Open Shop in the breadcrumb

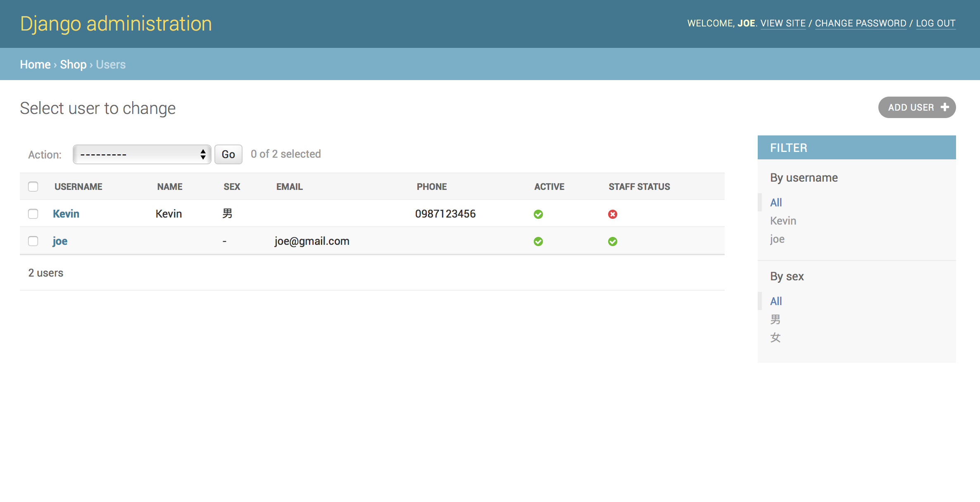(73, 64)
